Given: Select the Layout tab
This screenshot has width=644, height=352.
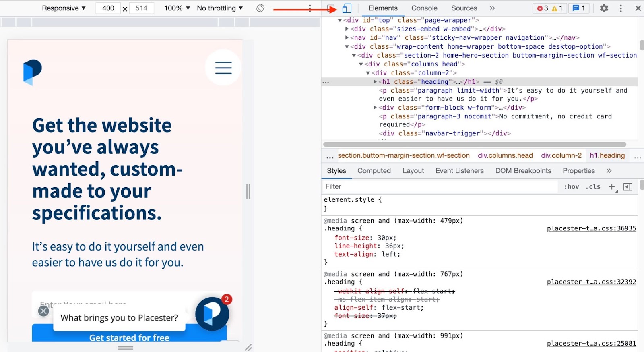Looking at the screenshot, I should (x=413, y=171).
